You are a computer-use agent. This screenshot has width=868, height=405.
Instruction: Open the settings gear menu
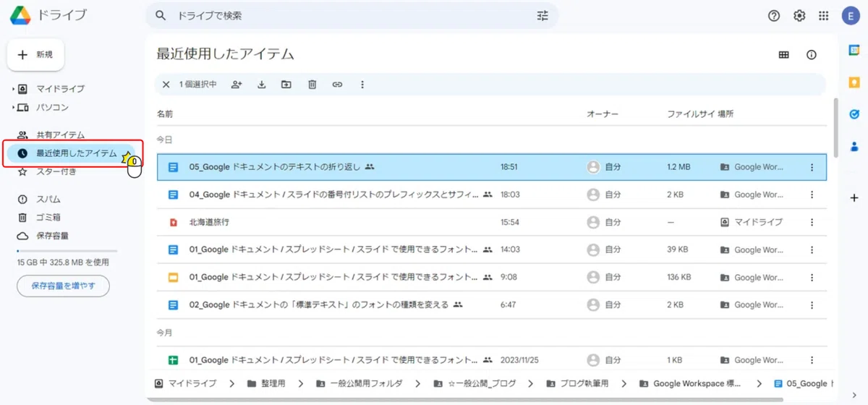coord(799,16)
